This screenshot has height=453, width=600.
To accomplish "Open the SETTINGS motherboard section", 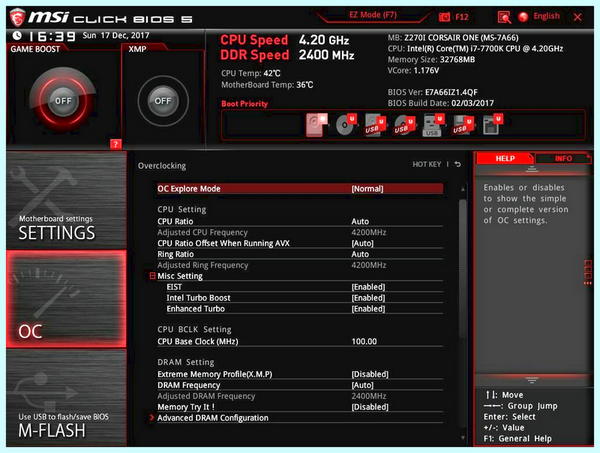I will (x=66, y=200).
